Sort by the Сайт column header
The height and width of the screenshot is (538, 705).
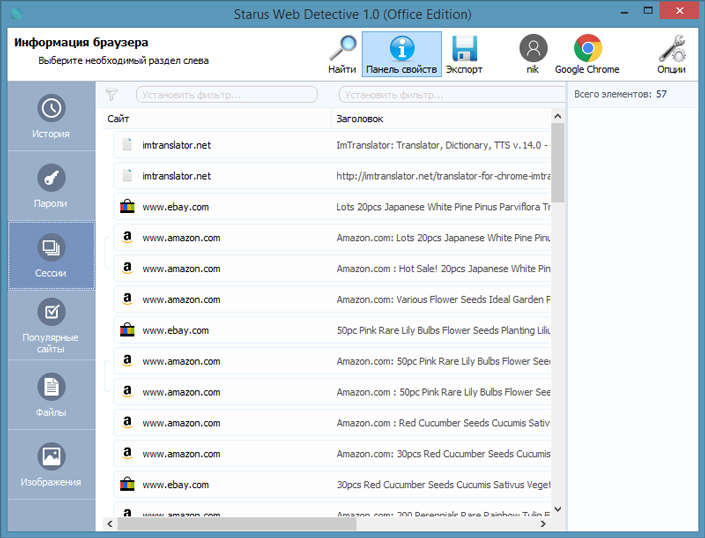[217, 119]
